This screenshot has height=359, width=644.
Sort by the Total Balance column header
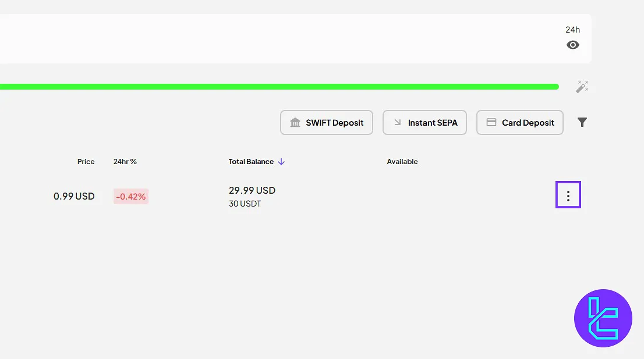point(256,162)
